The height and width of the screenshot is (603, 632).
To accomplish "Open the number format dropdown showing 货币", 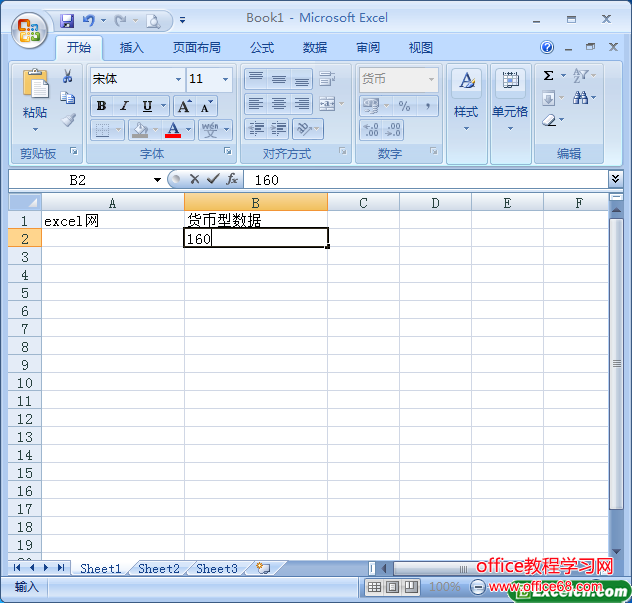I will (431, 79).
